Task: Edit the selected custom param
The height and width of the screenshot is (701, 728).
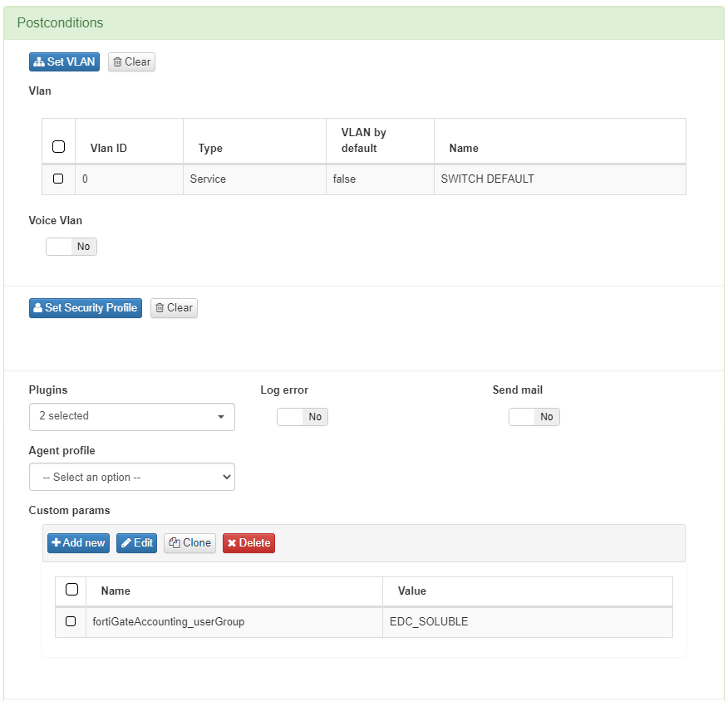Action: click(x=136, y=543)
